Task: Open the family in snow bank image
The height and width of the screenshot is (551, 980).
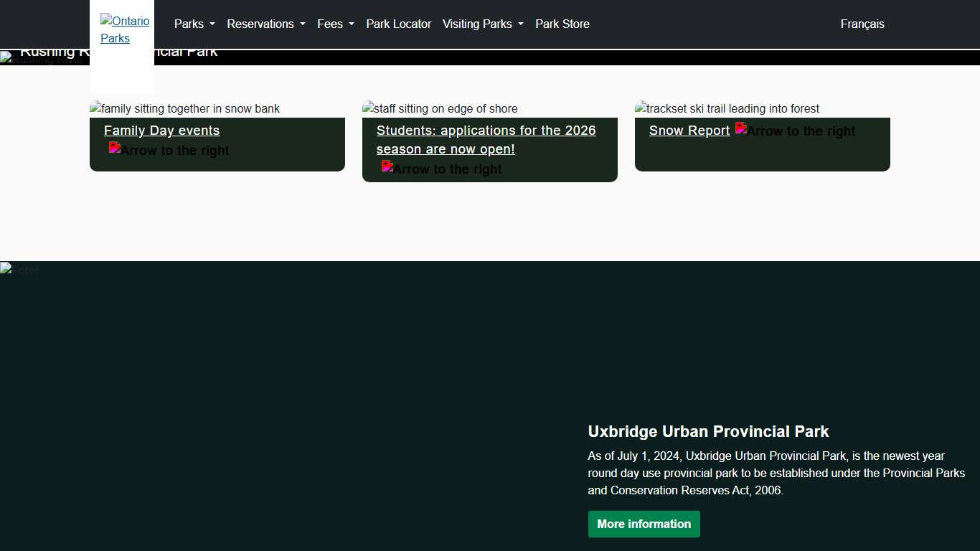Action: (184, 108)
